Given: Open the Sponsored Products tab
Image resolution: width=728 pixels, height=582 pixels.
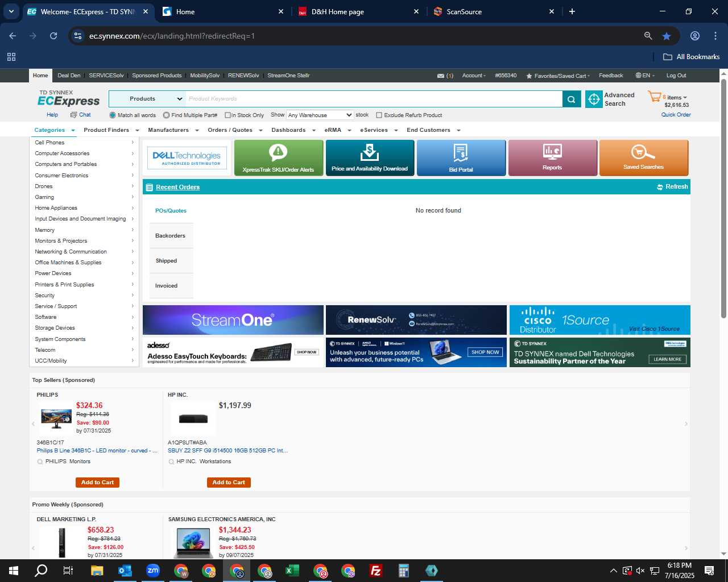Looking at the screenshot, I should click(x=156, y=76).
